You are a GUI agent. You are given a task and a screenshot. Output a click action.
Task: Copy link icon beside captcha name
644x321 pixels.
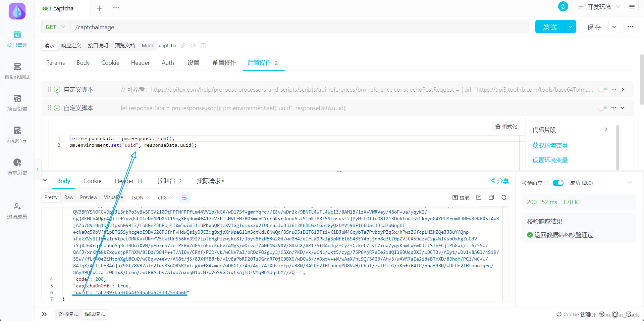tap(183, 46)
